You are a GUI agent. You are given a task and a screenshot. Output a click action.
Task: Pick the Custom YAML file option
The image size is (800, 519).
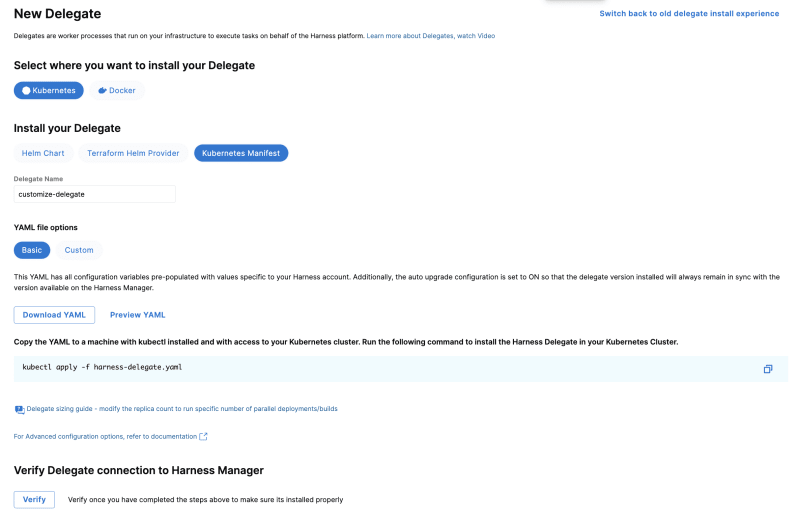(x=79, y=250)
